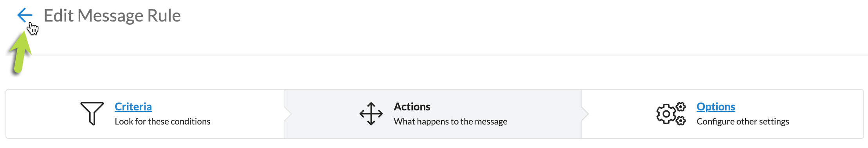Click the 'What happens to the message' text
Image resolution: width=868 pixels, height=148 pixels.
[x=450, y=121]
